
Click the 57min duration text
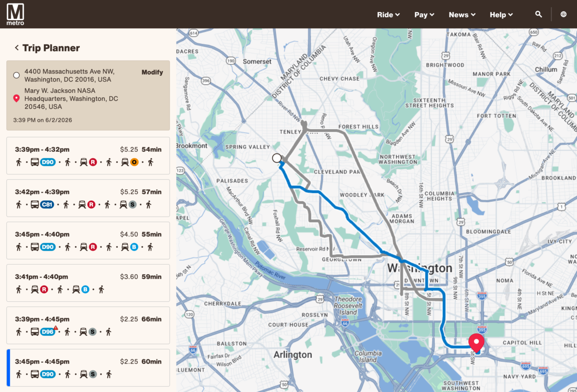pos(152,192)
